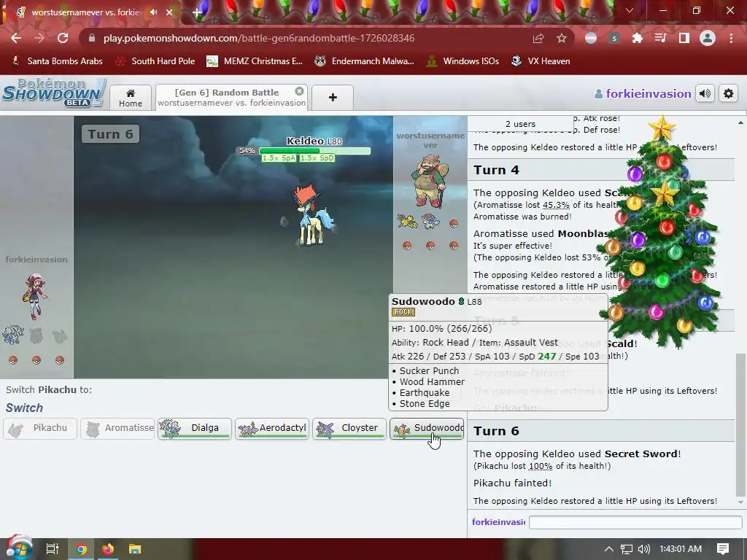This screenshot has width=747, height=560.
Task: Click the Keldeo HP bar
Action: 314,151
